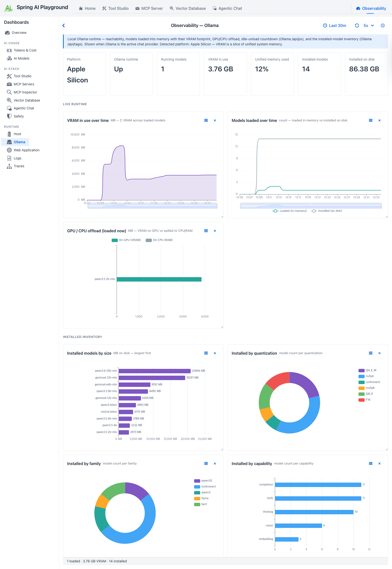Open menu icon on Models loaded over time panel
Screen dimensions: 392x569
coord(371,120)
